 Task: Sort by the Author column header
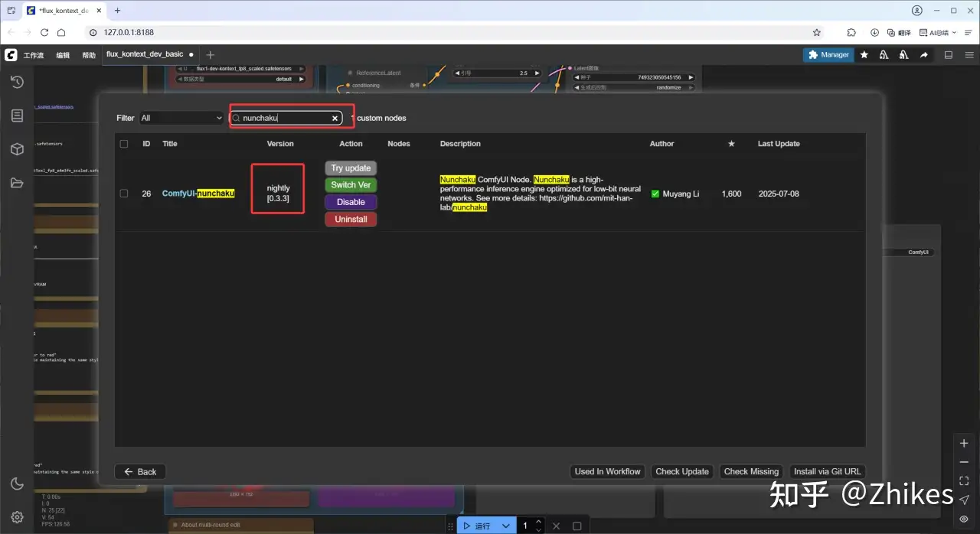point(662,144)
